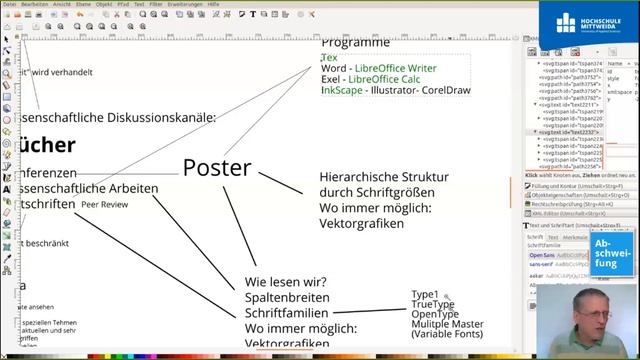Open the Objekt menu
This screenshot has width=640, height=360.
[x=104, y=4]
